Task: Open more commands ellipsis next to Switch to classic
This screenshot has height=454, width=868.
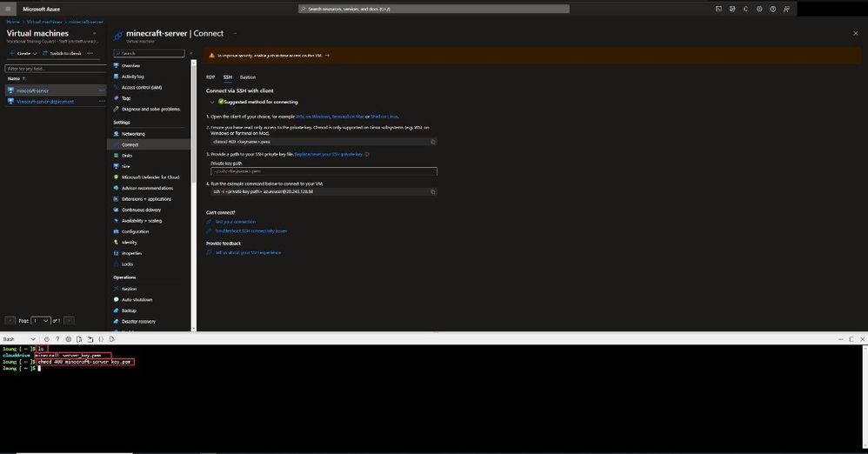Action: click(x=90, y=53)
